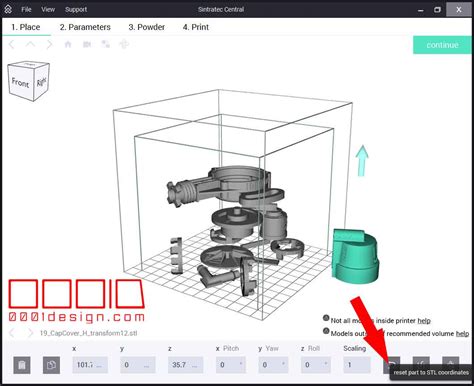Switch to the 3. Powder tab
474x386 pixels.
[x=147, y=27]
